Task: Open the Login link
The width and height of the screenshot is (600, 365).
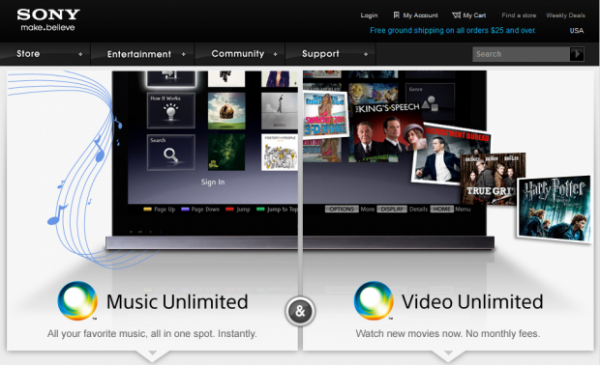Action: (x=369, y=15)
